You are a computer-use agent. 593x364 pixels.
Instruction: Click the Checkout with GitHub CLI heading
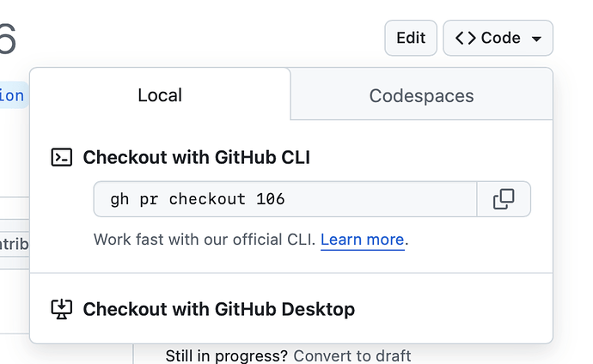196,157
